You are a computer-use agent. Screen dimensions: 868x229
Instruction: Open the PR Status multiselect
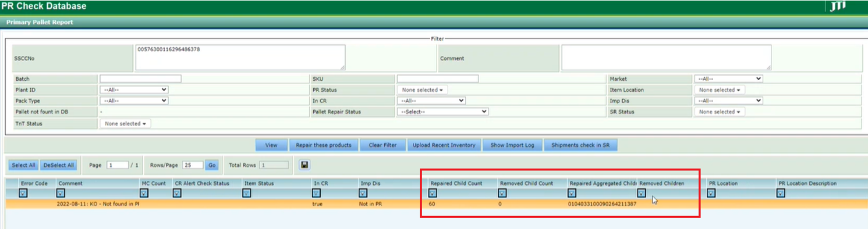point(423,90)
